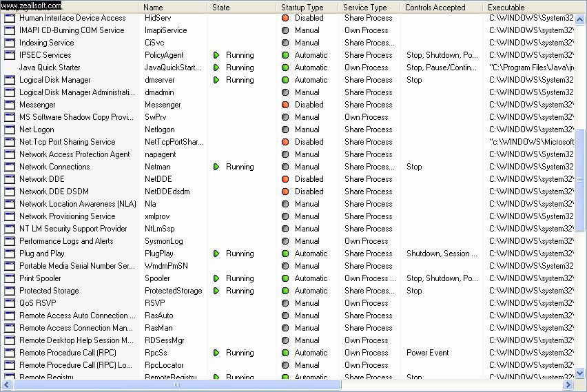Click the horizontal scrollbar left arrow
The height and width of the screenshot is (392, 587).
(6, 384)
